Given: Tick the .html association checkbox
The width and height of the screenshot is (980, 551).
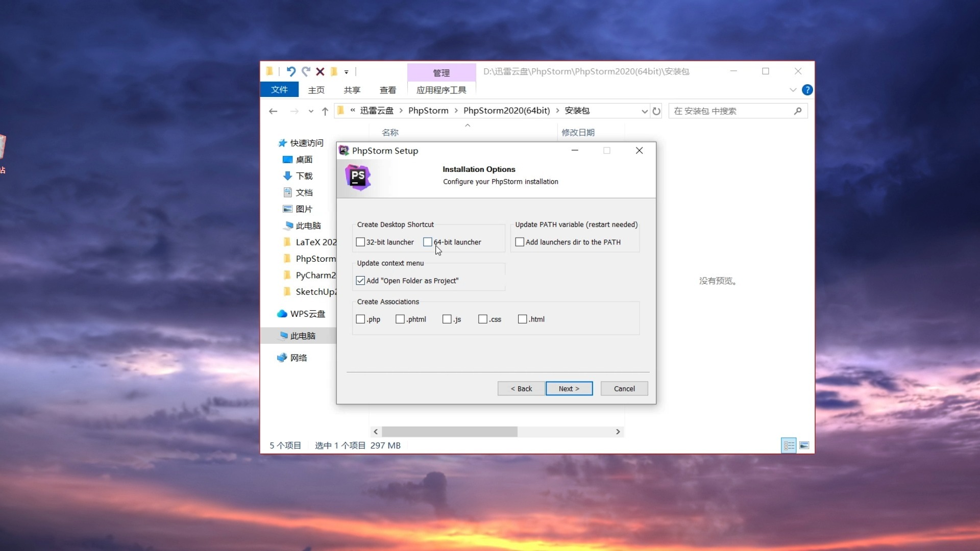Looking at the screenshot, I should click(x=522, y=319).
